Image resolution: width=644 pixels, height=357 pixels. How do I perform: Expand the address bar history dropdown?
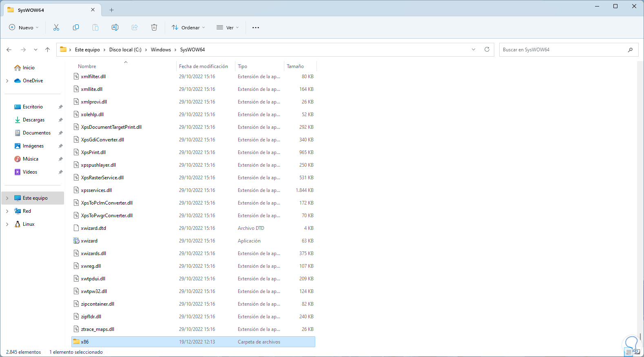pos(474,49)
